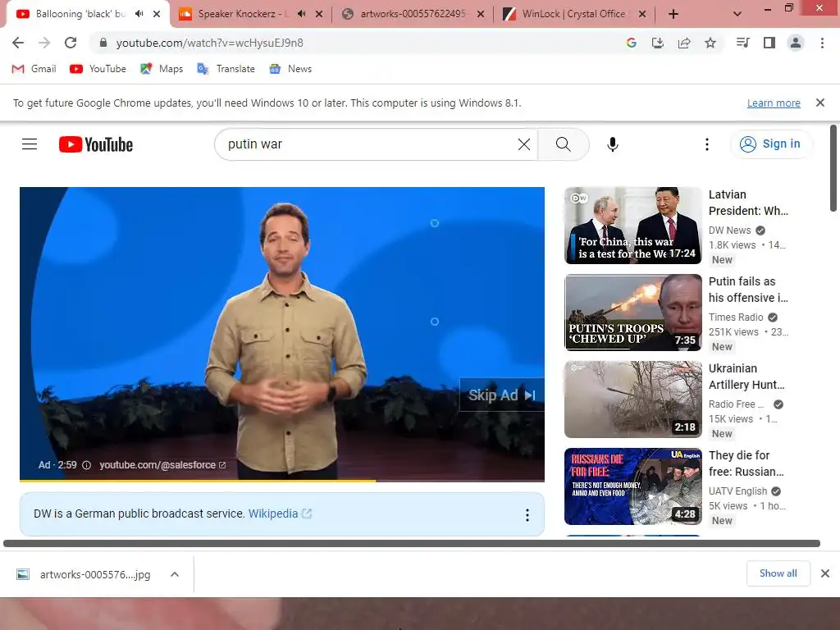The height and width of the screenshot is (630, 840).
Task: Open DW info panel options menu
Action: (527, 515)
